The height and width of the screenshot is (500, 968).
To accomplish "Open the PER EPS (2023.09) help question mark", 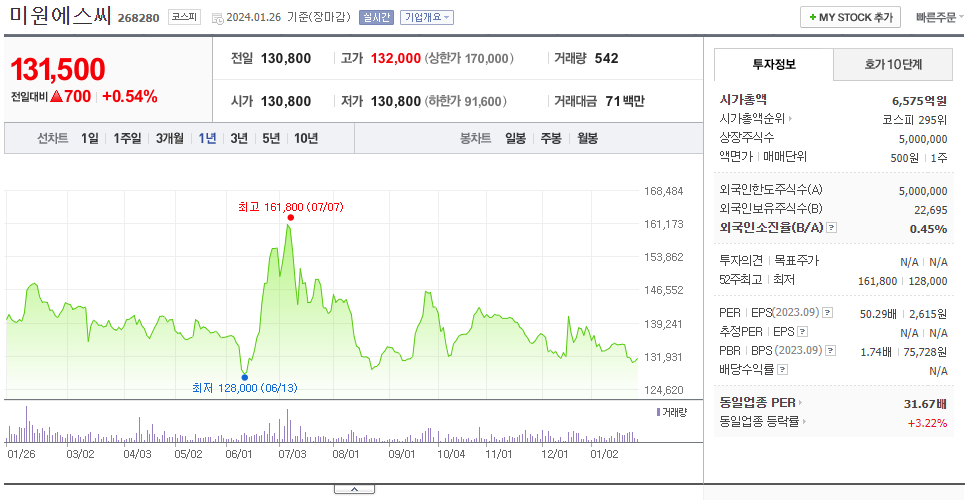I will (828, 313).
